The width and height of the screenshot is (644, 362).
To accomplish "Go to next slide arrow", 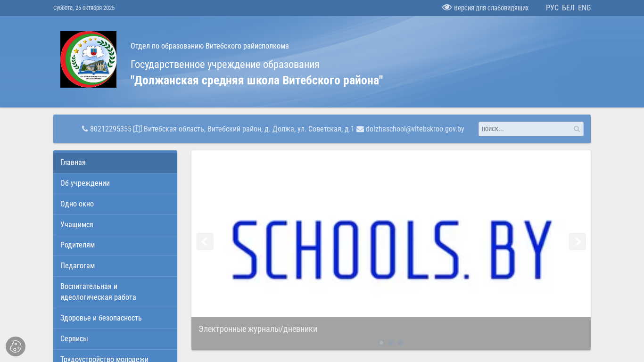I will (x=577, y=241).
